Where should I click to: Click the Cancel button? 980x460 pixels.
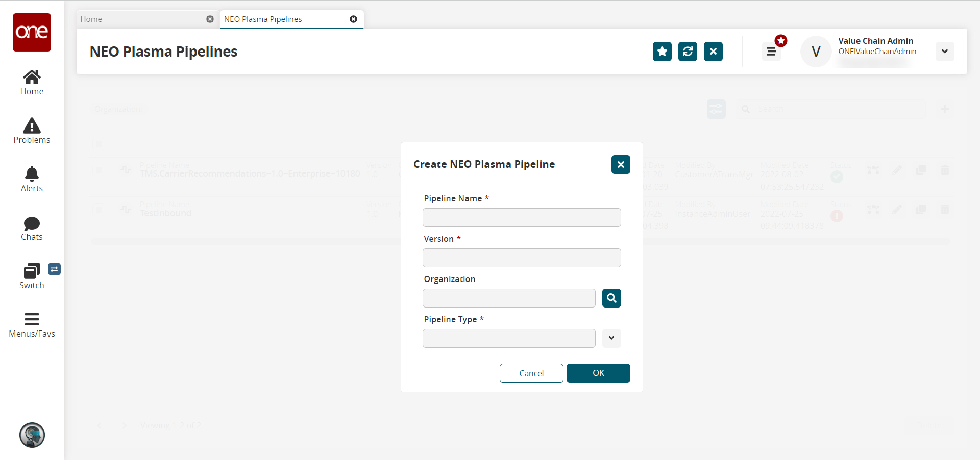531,373
